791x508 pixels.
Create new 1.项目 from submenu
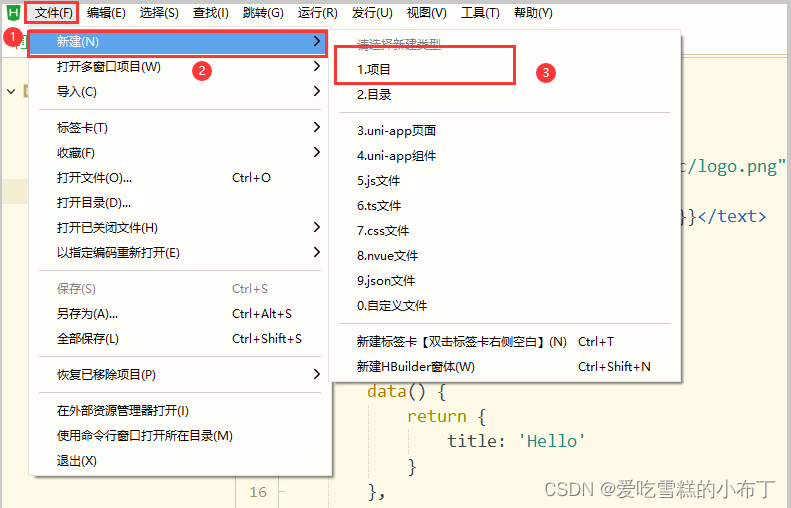504,70
